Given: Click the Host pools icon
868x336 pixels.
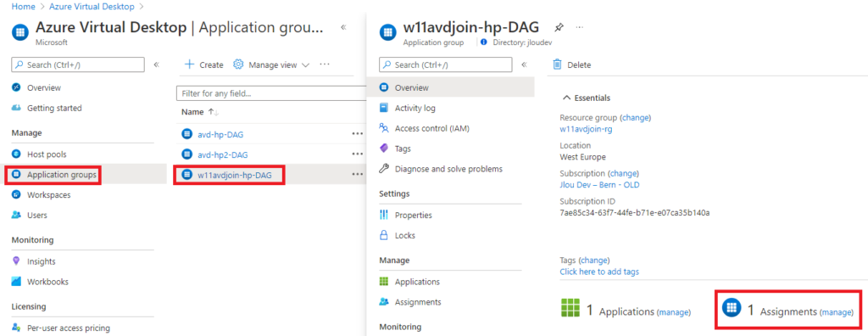Looking at the screenshot, I should tap(16, 154).
